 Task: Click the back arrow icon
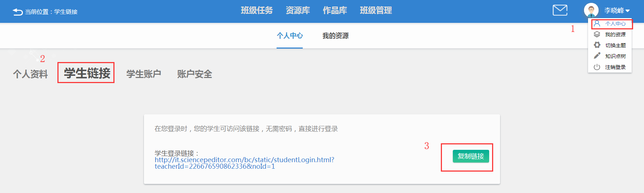[x=17, y=12]
